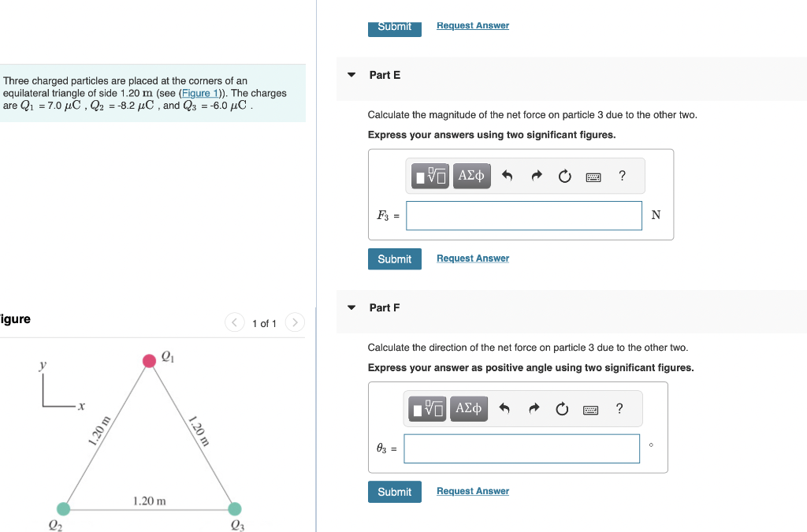Insert Greek symbols using ΑΣΦ in Part F
This screenshot has height=532, width=807.
[x=469, y=408]
